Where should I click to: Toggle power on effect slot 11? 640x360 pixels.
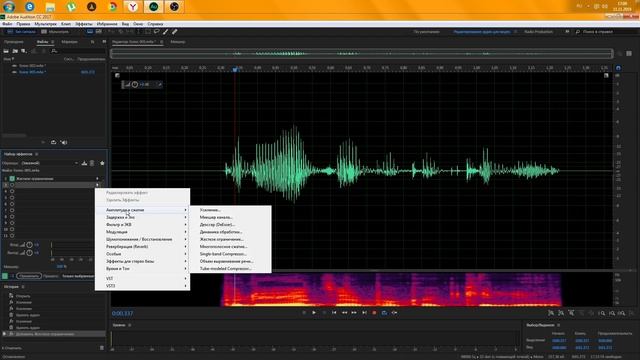[x=12, y=236]
